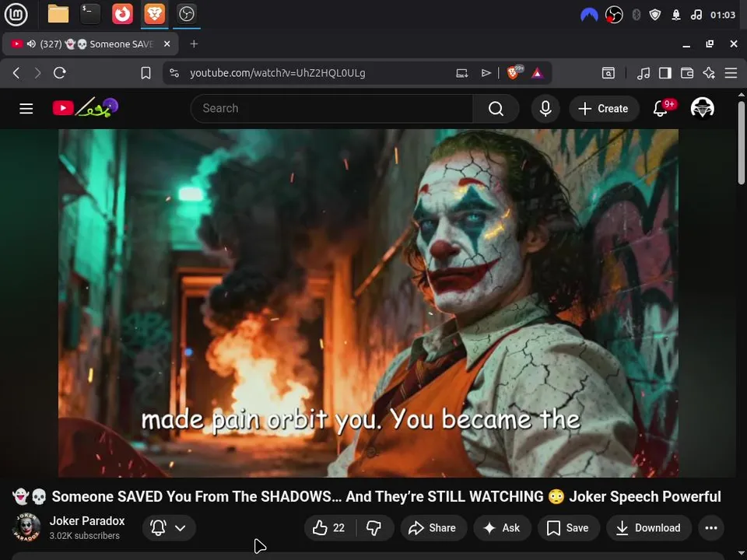The width and height of the screenshot is (747, 560).
Task: Open the Terminal from the panel
Action: 90,14
